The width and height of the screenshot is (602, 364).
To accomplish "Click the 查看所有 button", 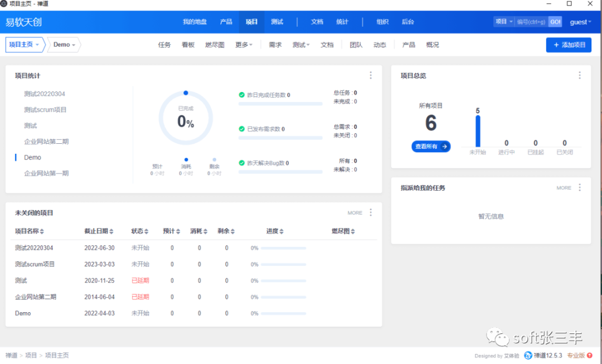I will (431, 146).
